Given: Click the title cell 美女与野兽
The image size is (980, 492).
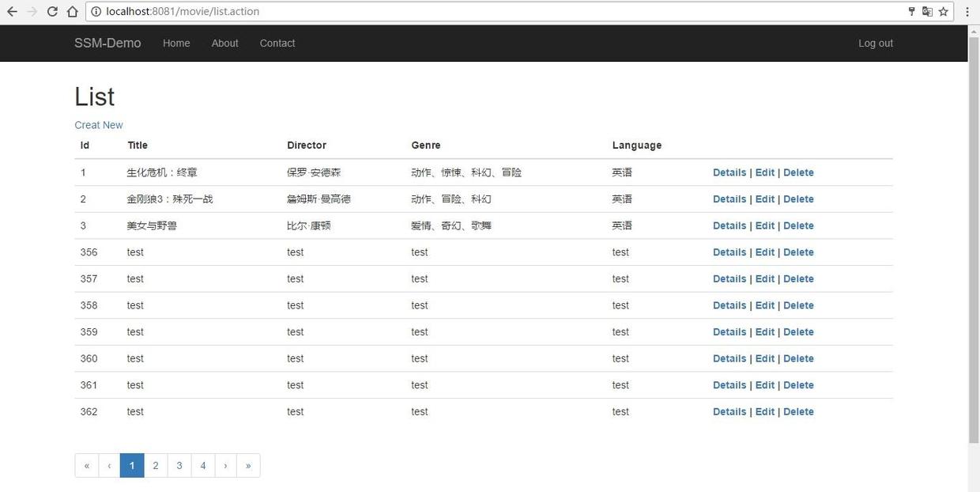Looking at the screenshot, I should 152,225.
